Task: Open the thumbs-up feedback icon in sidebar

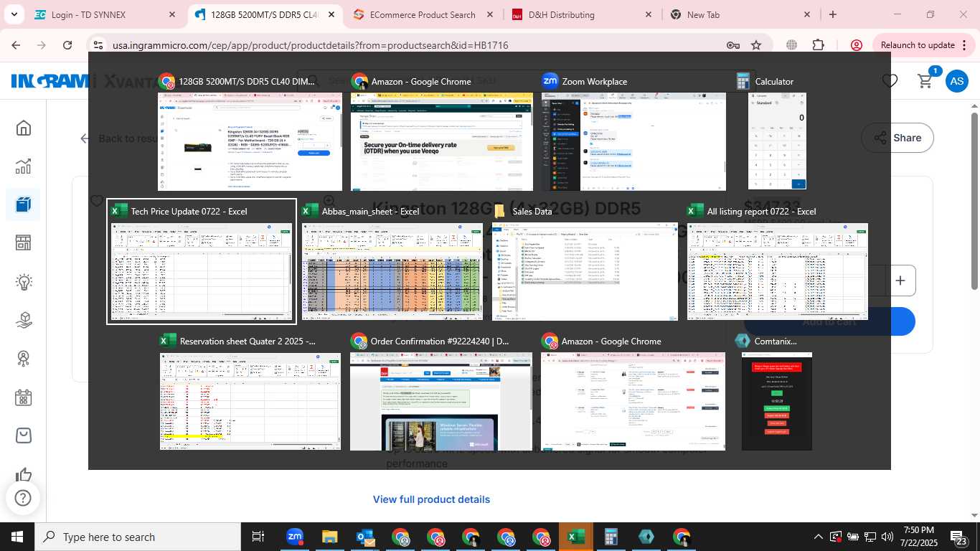Action: click(x=24, y=474)
